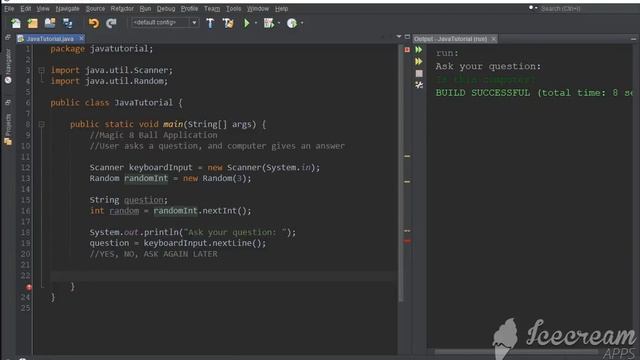Open the Navigate menu
This screenshot has height=360, width=640.
67,9
